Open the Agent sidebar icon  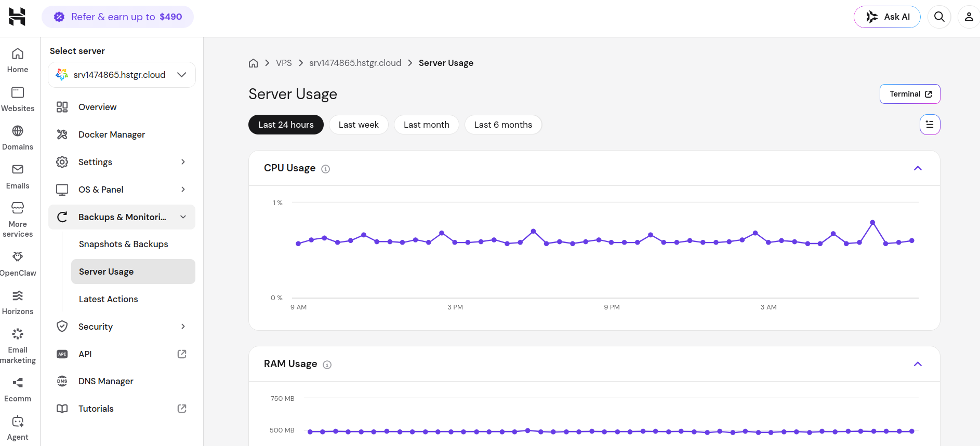click(x=18, y=421)
